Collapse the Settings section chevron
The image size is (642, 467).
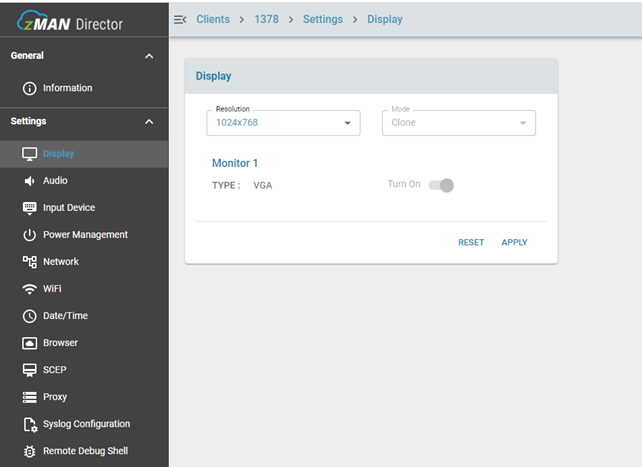pos(149,122)
